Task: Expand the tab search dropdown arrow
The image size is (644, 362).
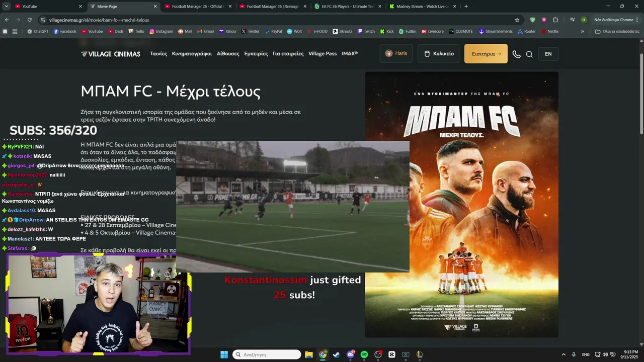Action: (x=7, y=6)
